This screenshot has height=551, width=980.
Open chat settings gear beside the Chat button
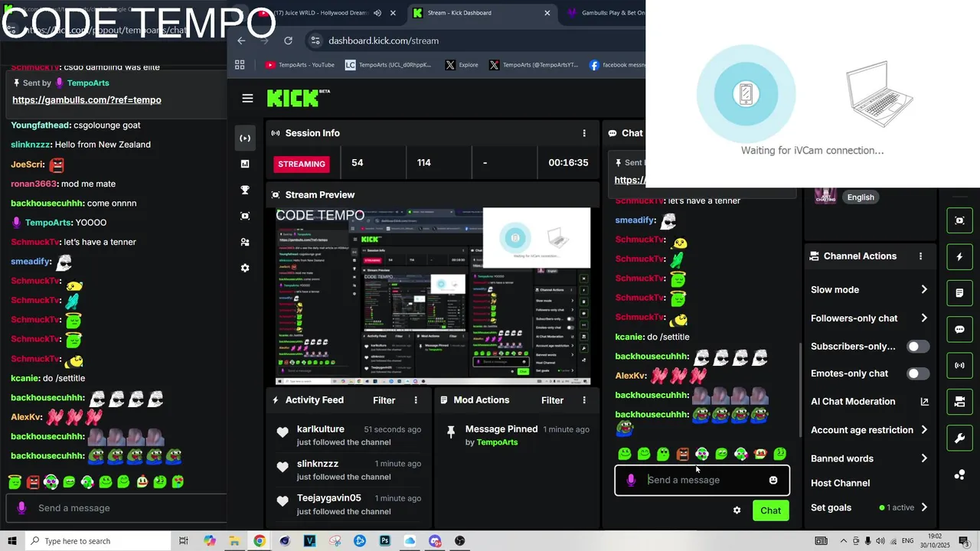[737, 510]
